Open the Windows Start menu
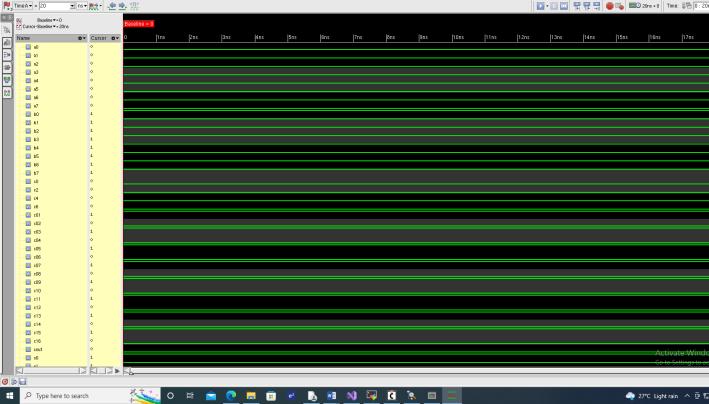This screenshot has width=709, height=404. tap(9, 396)
